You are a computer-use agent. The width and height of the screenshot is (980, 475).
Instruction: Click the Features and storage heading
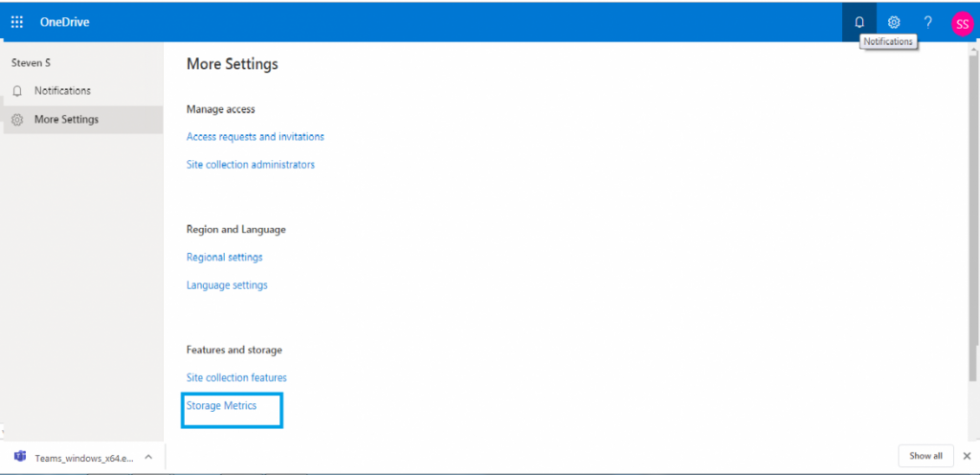234,350
